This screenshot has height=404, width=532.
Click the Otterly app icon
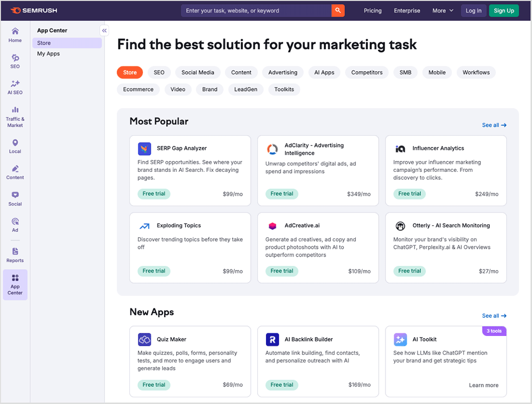401,226
